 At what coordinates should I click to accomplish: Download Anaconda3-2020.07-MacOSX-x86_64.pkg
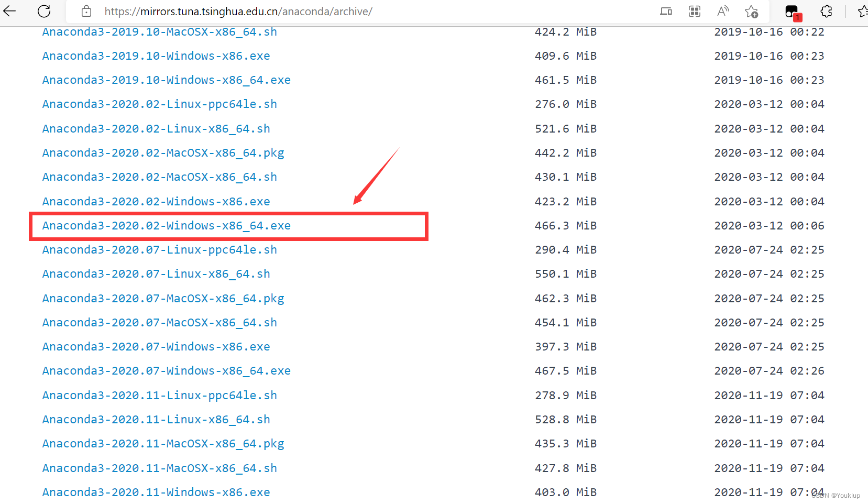(x=163, y=299)
